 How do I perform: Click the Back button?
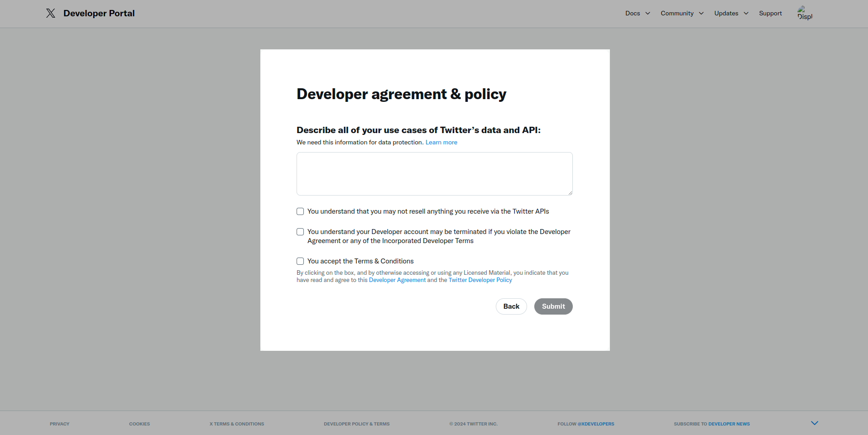511,306
